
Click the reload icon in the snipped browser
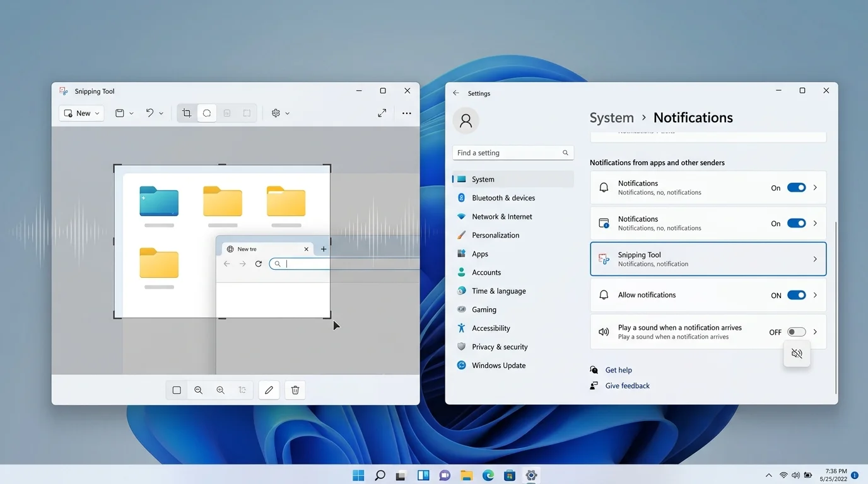(x=258, y=263)
